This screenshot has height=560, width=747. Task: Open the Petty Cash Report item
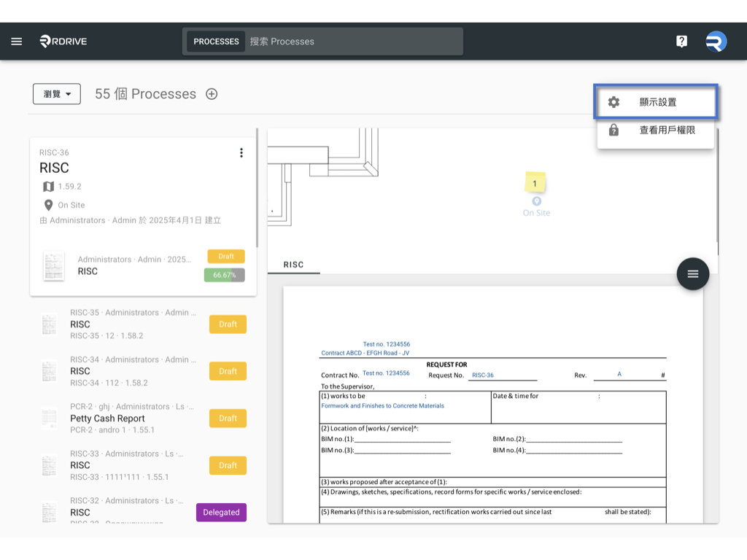(107, 419)
